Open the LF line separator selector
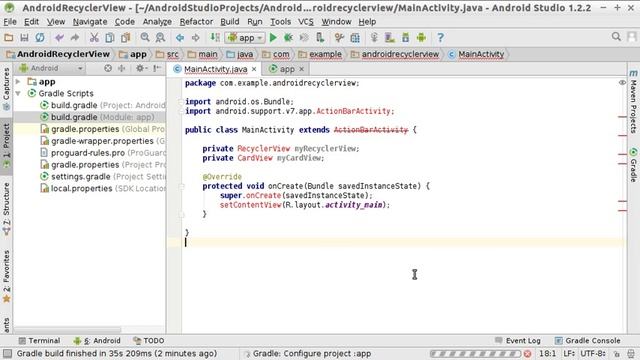This screenshot has width=640, height=360. 569,353
